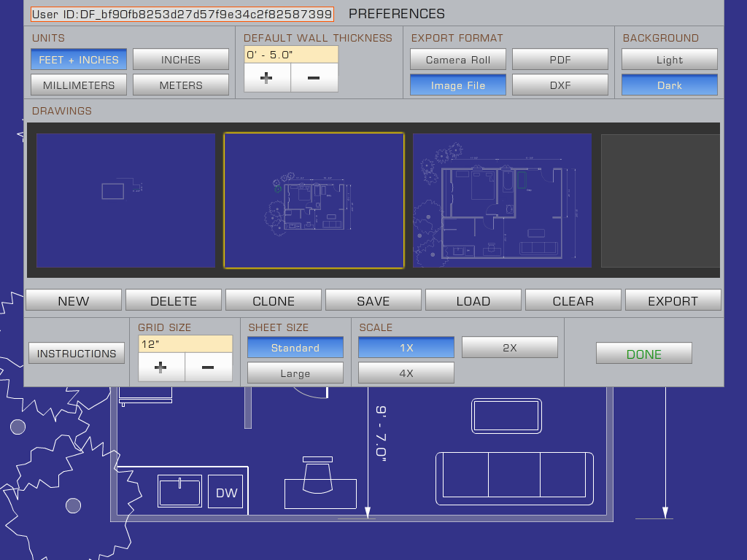CLEAR the drawing
Image resolution: width=747 pixels, height=560 pixels.
pos(573,300)
